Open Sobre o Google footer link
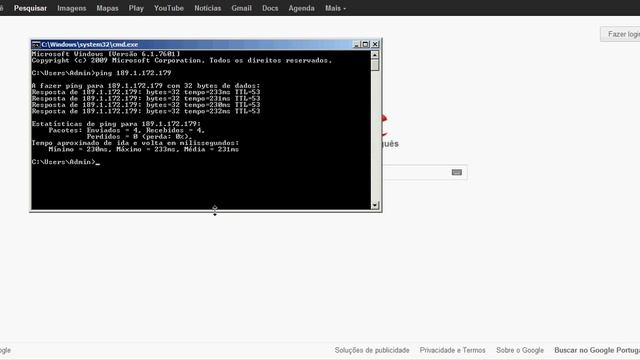 pyautogui.click(x=520, y=350)
